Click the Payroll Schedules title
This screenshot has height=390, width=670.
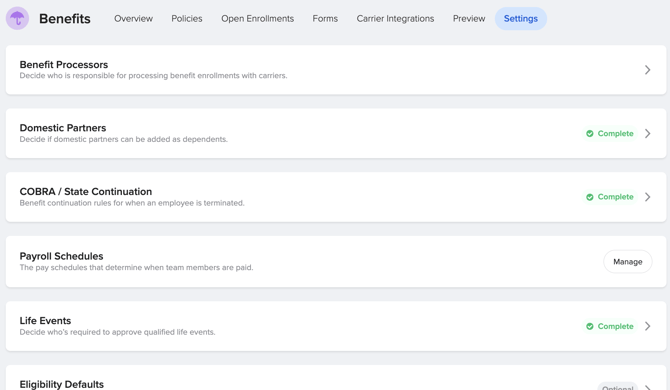point(62,256)
